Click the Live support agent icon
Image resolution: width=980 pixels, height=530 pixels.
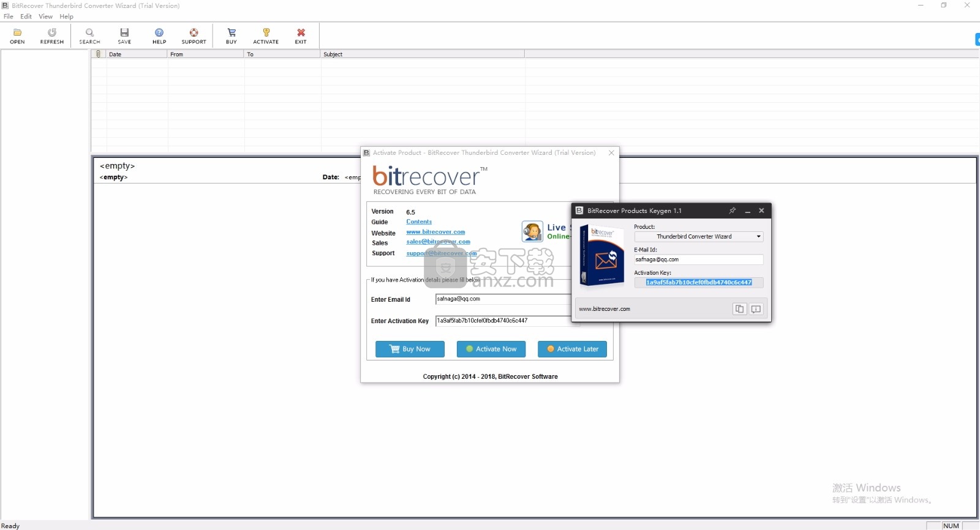[532, 231]
